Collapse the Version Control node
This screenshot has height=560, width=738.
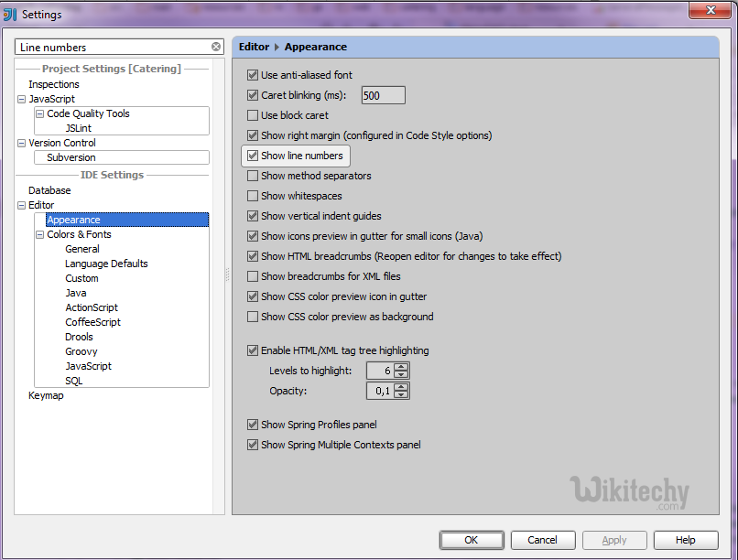click(21, 143)
